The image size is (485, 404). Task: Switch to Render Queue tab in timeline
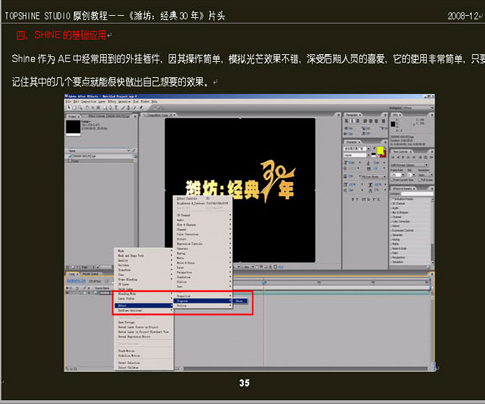[90, 274]
